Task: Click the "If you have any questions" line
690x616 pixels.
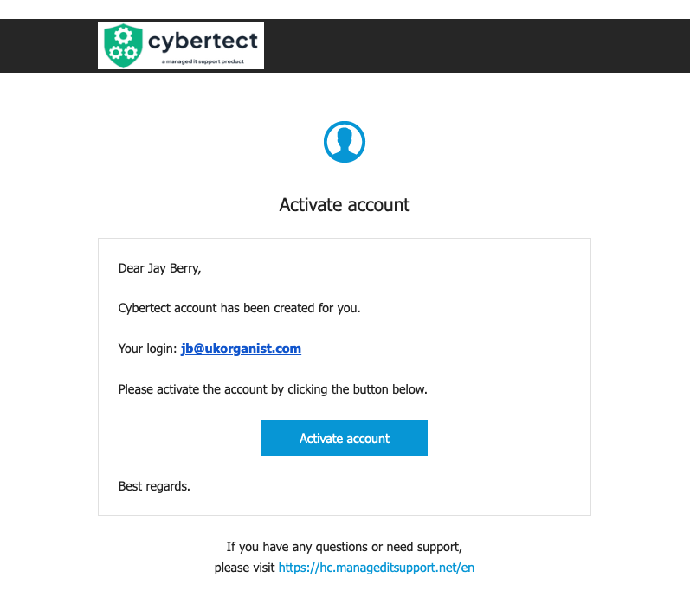Action: pos(345,547)
